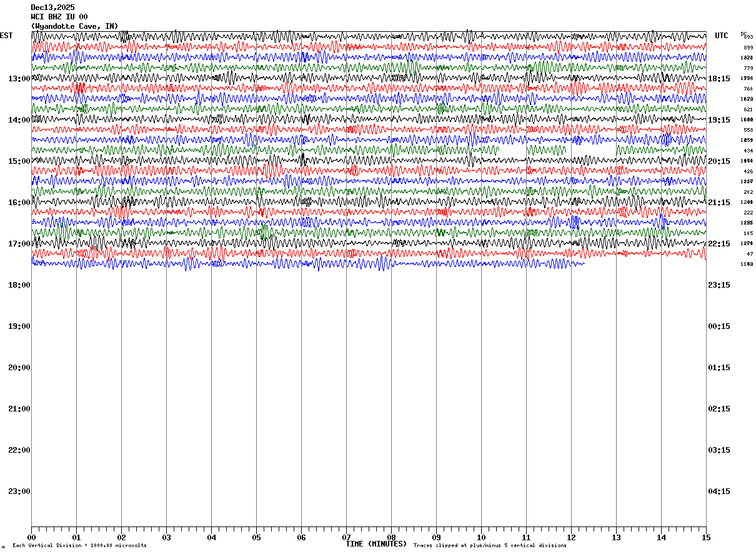This screenshot has height=554, width=756.
Task: Click the 04:15 UTC row label
Action: [x=719, y=491]
